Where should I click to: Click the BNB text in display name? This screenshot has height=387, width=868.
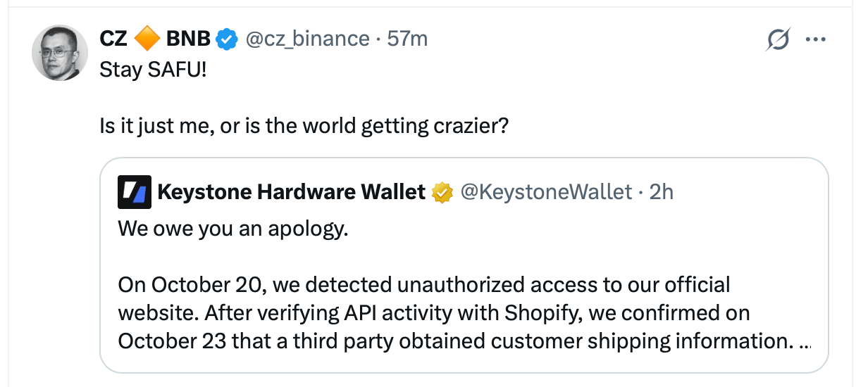(x=188, y=39)
